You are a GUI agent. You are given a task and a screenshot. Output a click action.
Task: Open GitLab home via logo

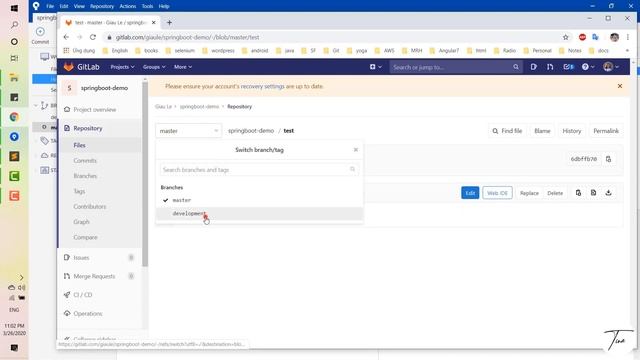82,67
